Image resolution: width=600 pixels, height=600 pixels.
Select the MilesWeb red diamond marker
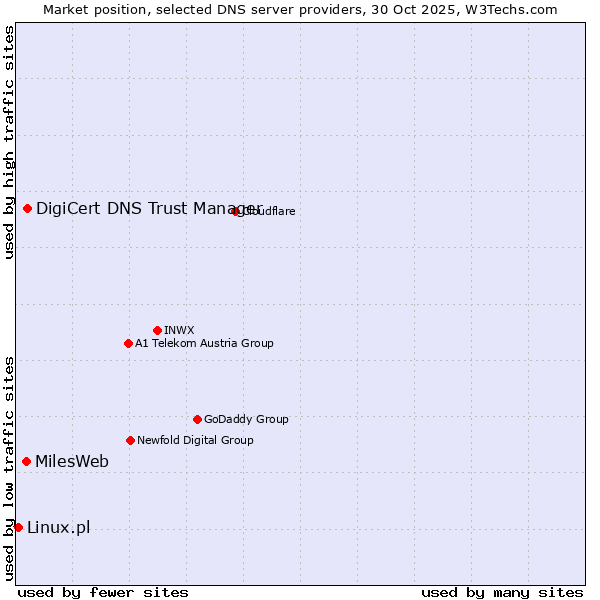pyautogui.click(x=27, y=461)
